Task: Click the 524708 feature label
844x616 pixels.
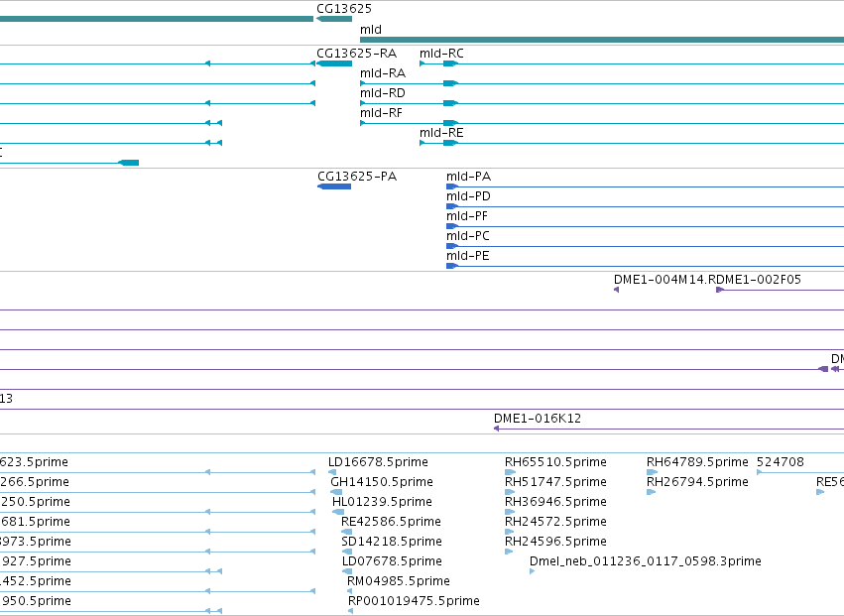Action: (780, 462)
